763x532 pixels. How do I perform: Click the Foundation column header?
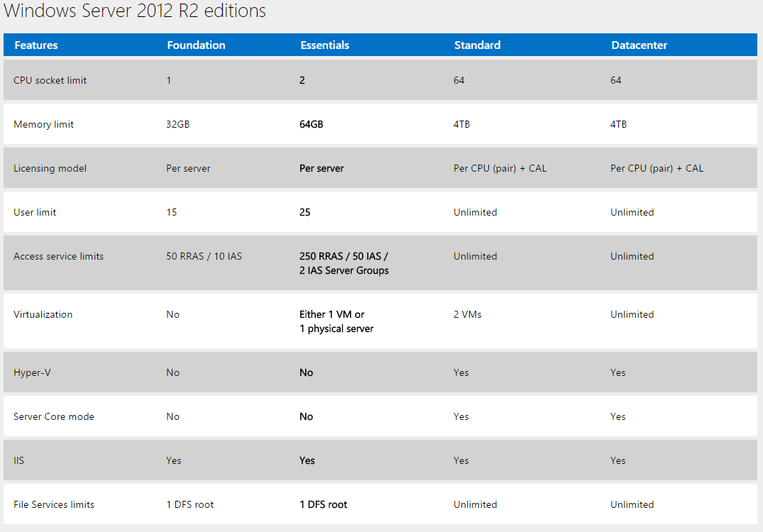196,45
